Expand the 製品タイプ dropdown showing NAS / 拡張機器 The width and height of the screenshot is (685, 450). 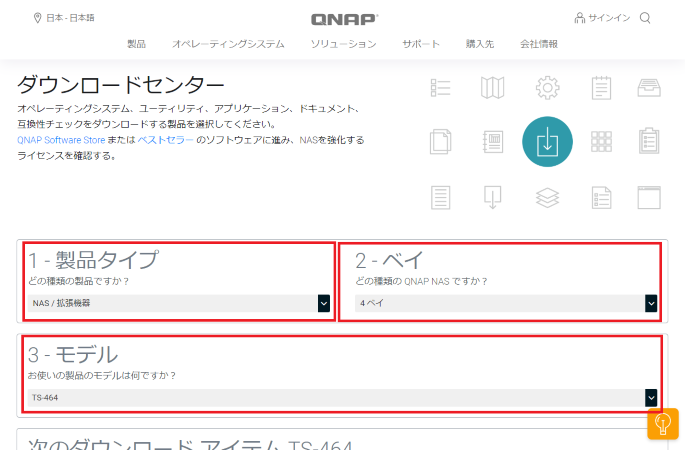click(179, 303)
